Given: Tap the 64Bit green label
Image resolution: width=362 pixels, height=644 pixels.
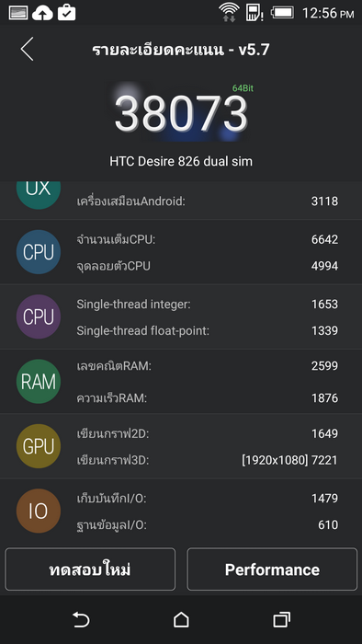Looking at the screenshot, I should coord(243,88).
